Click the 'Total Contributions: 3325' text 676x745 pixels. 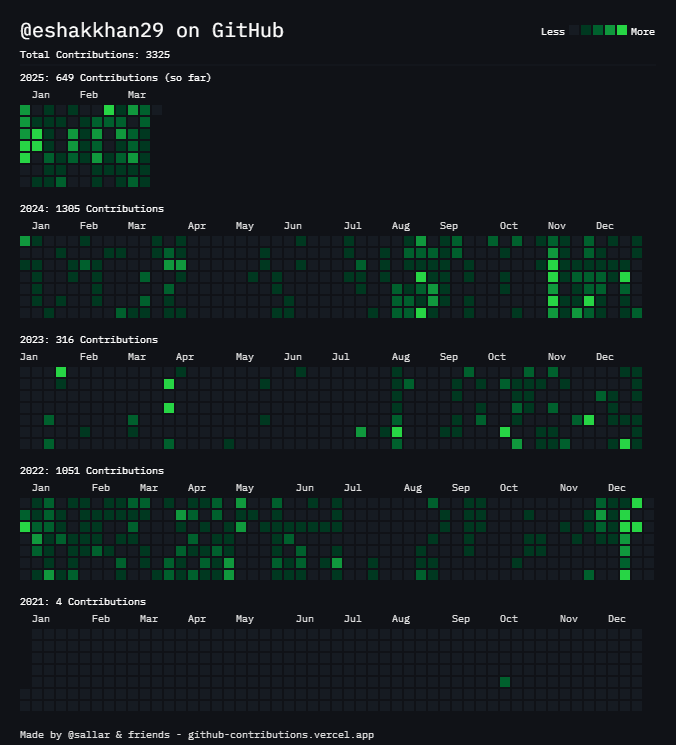(x=94, y=54)
